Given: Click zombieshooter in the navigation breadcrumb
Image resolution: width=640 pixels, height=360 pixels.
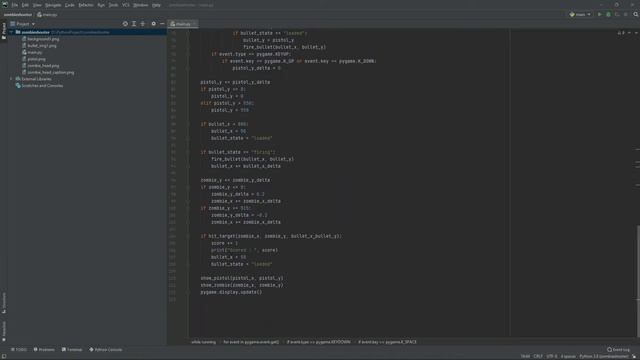Looking at the screenshot, I should coord(18,15).
